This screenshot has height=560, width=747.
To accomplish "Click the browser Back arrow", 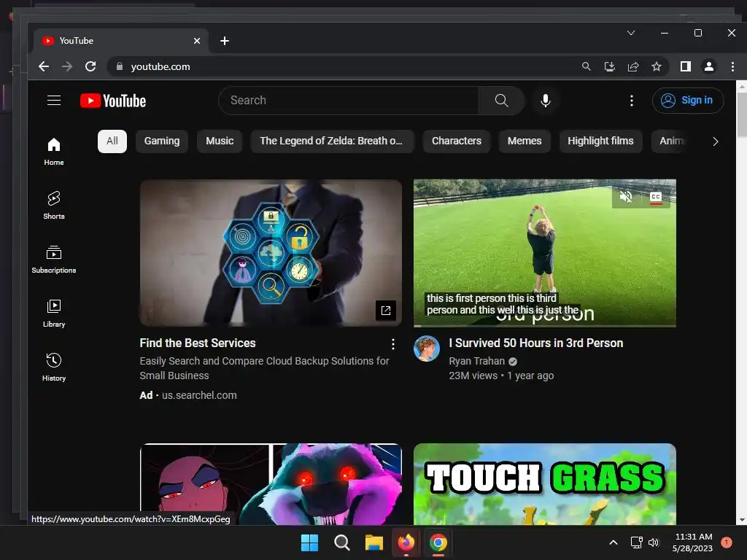I will (x=43, y=66).
